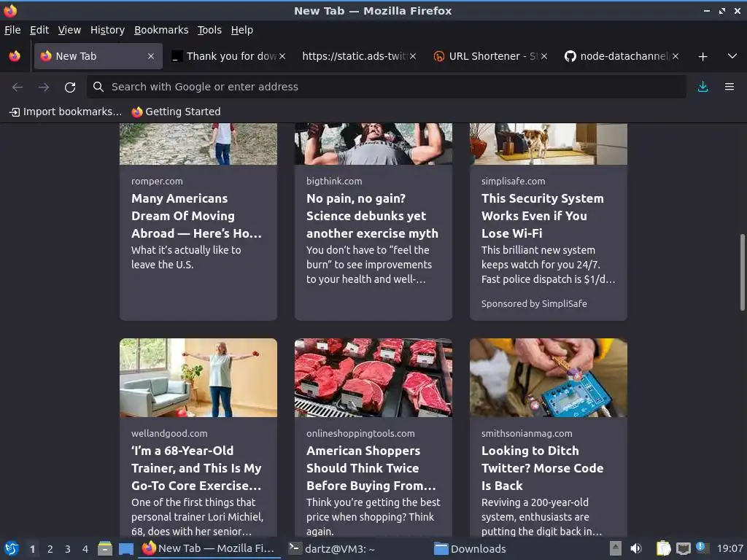
Task: Open the History menu
Action: [x=107, y=30]
